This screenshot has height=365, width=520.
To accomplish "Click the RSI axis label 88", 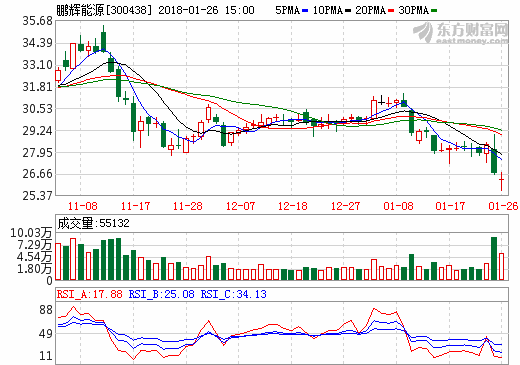I will 46,310.
